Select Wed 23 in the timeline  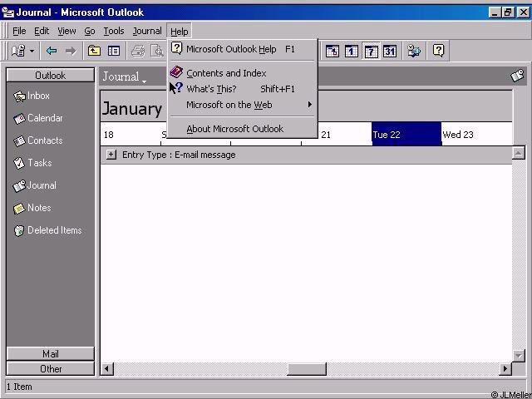tap(476, 135)
